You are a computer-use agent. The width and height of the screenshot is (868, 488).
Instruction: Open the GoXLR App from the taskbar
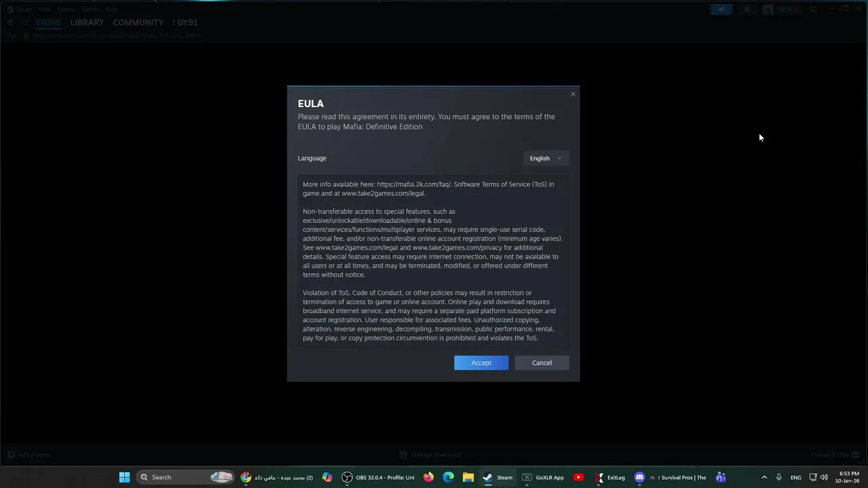coord(543,477)
